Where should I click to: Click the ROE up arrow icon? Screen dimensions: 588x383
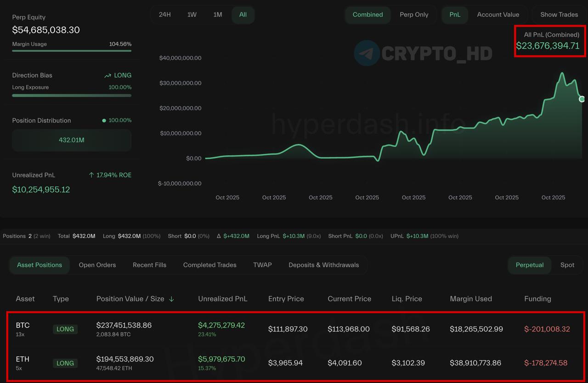[x=91, y=175]
